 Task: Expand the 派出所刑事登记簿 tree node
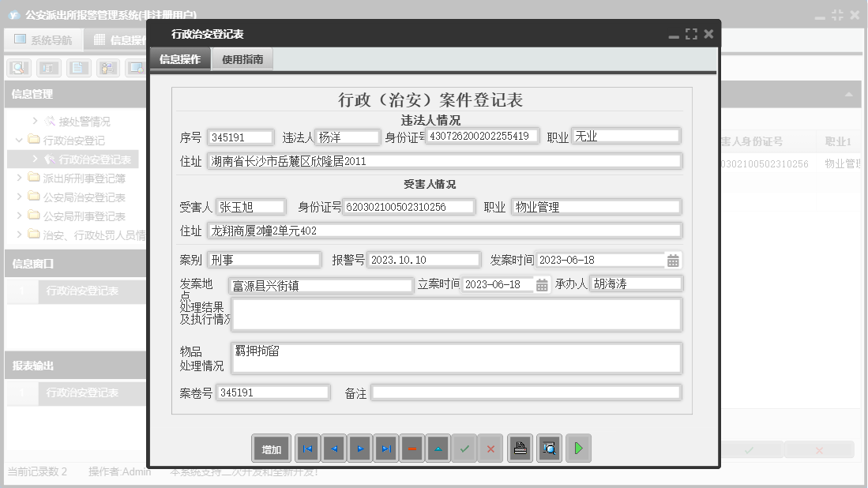(17, 177)
